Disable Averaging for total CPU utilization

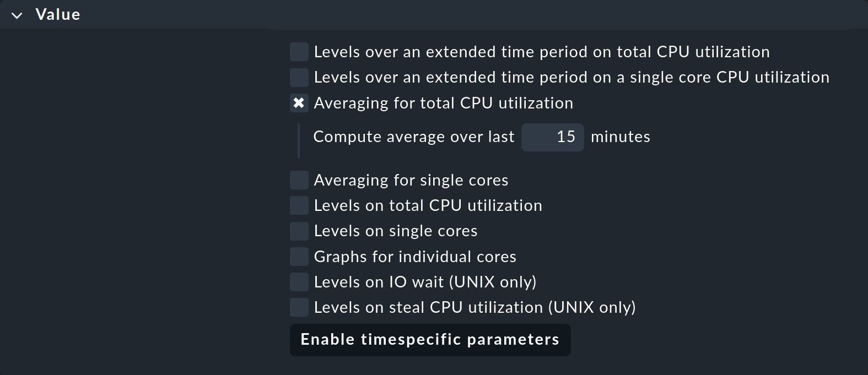[299, 103]
